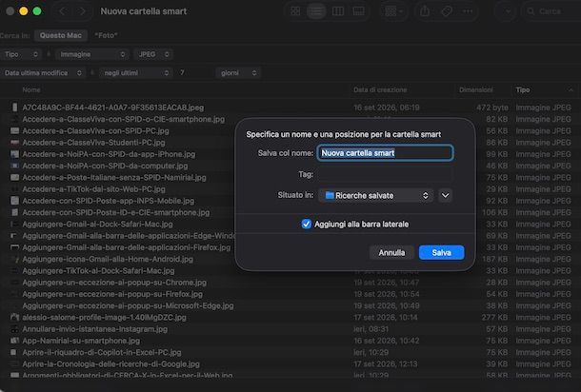Sort by the Nome column header
Image resolution: width=581 pixels, height=392 pixels.
point(31,89)
